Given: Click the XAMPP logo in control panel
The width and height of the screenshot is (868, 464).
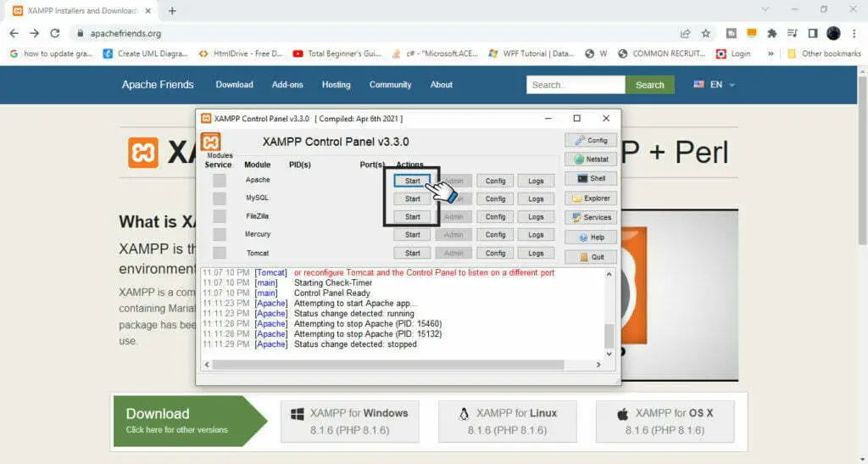Looking at the screenshot, I should [210, 142].
